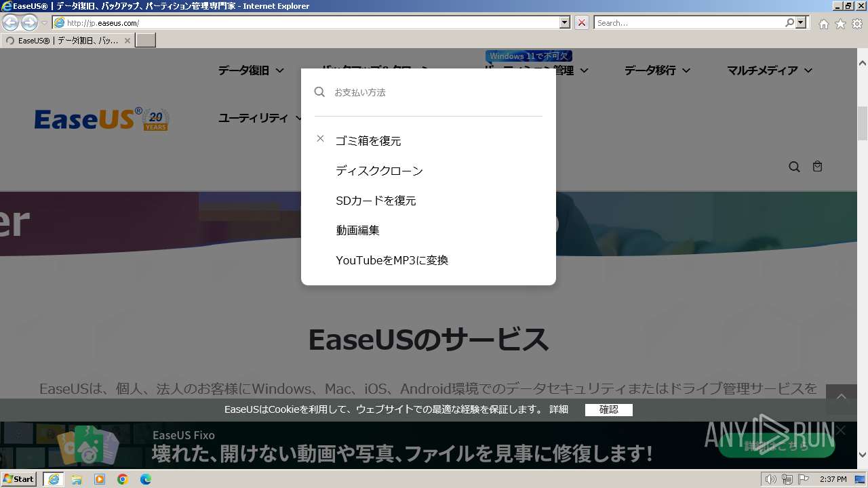This screenshot has width=868, height=488.
Task: Click the EaseUS 20 years logo
Action: click(102, 119)
